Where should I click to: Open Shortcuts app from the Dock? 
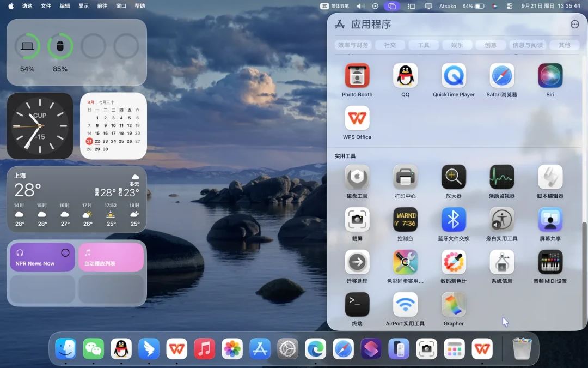pyautogui.click(x=371, y=349)
